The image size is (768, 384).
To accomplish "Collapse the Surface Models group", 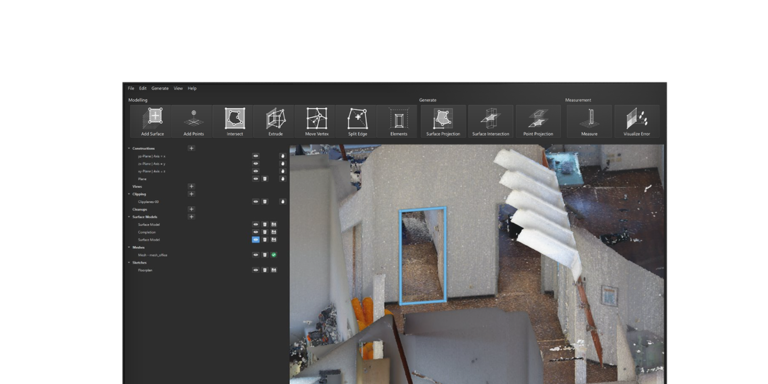I will click(129, 216).
